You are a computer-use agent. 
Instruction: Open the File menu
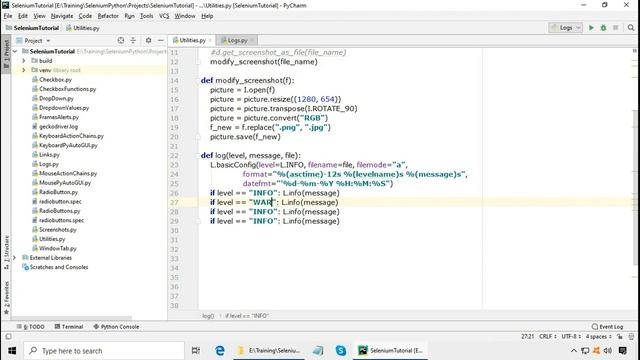(8, 16)
